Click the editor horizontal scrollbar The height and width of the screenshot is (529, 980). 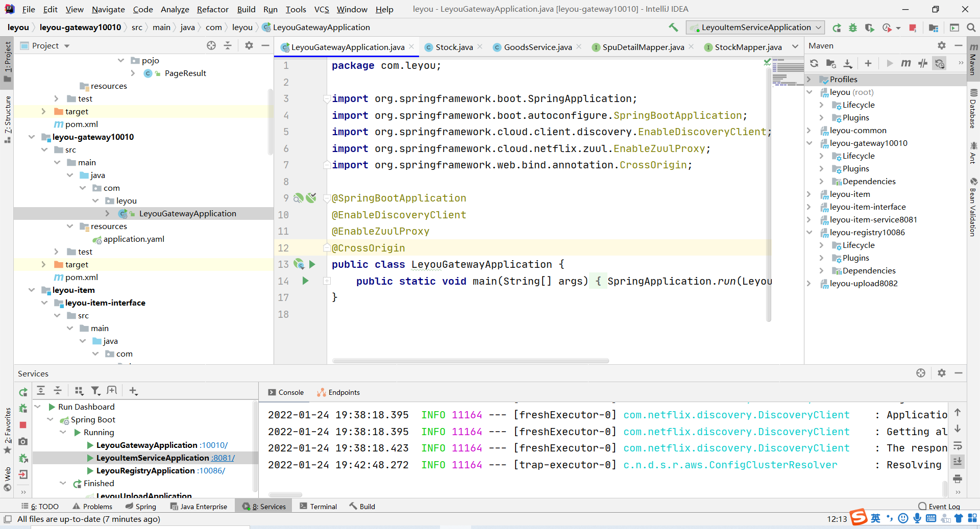point(470,361)
